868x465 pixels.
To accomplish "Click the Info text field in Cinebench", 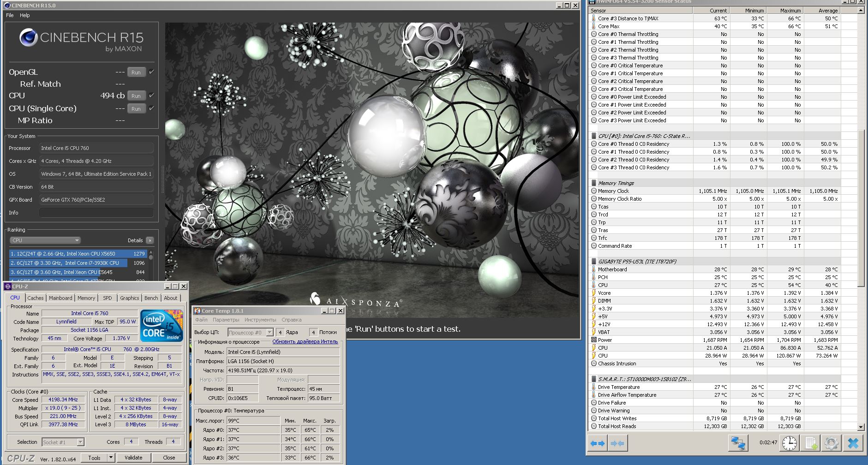I will pos(96,213).
